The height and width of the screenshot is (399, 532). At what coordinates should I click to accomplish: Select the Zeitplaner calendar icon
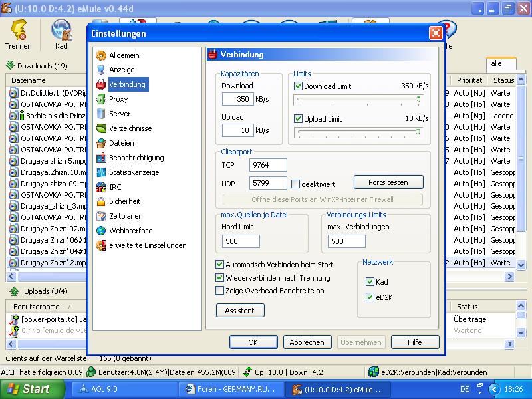click(101, 215)
